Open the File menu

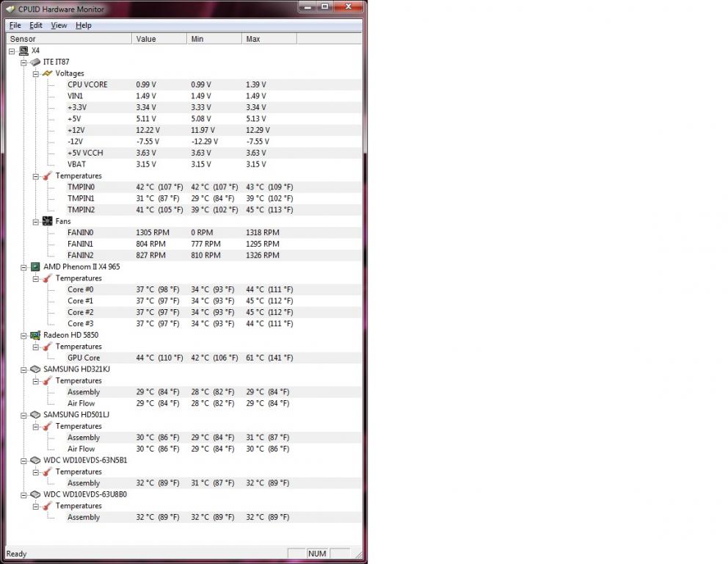(15, 26)
